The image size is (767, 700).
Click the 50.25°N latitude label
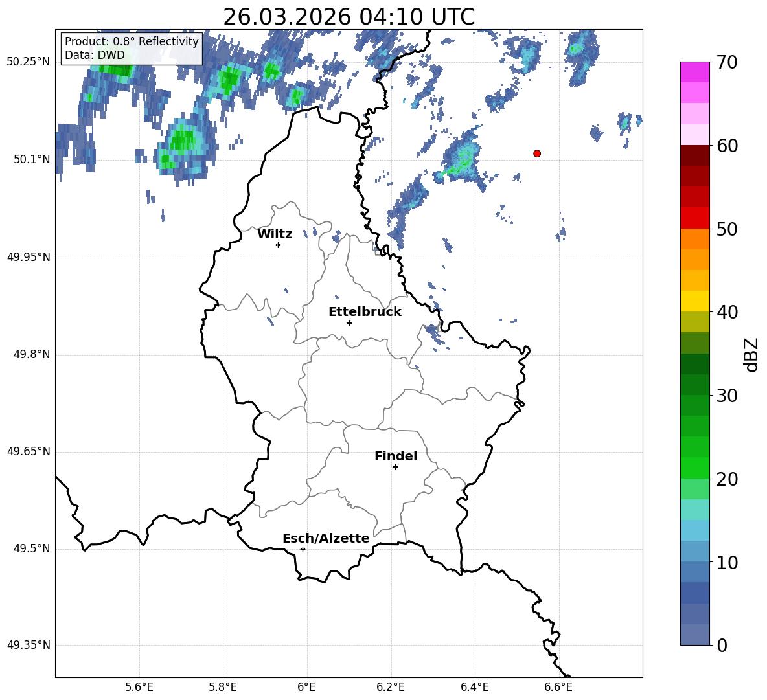point(29,62)
